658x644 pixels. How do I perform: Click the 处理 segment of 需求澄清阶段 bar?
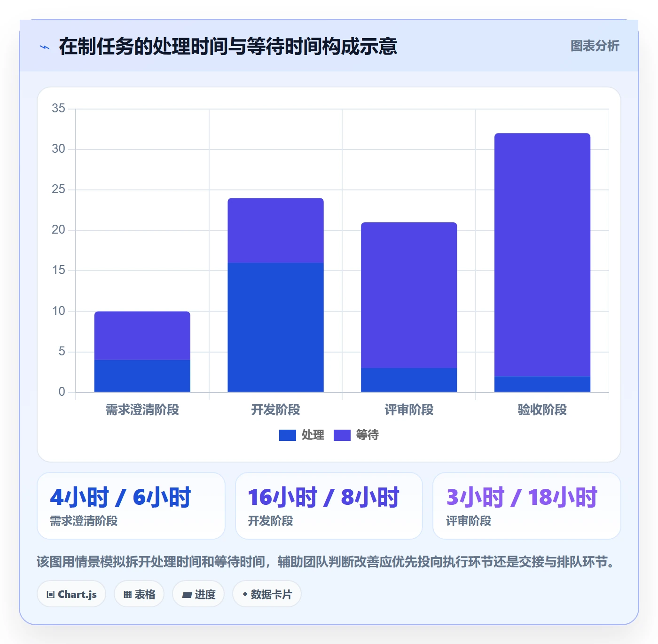(x=142, y=376)
